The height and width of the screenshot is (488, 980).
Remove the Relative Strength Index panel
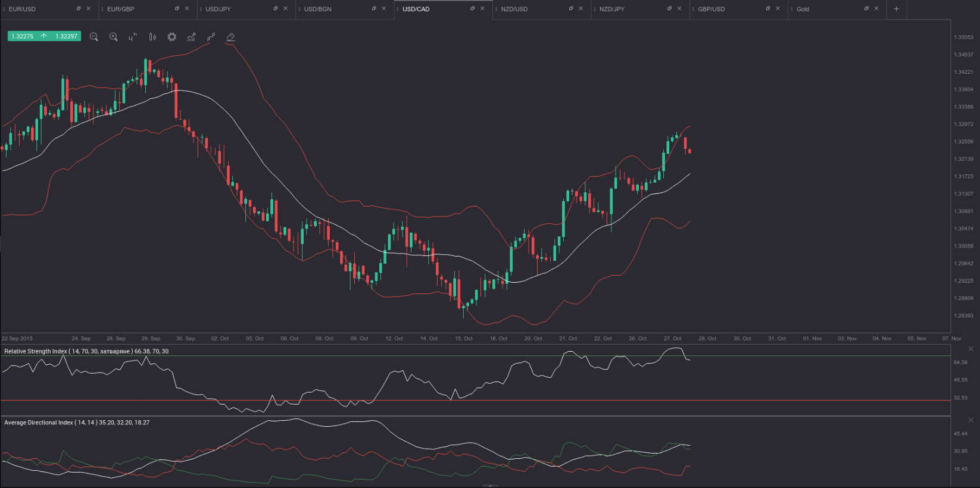tap(971, 349)
